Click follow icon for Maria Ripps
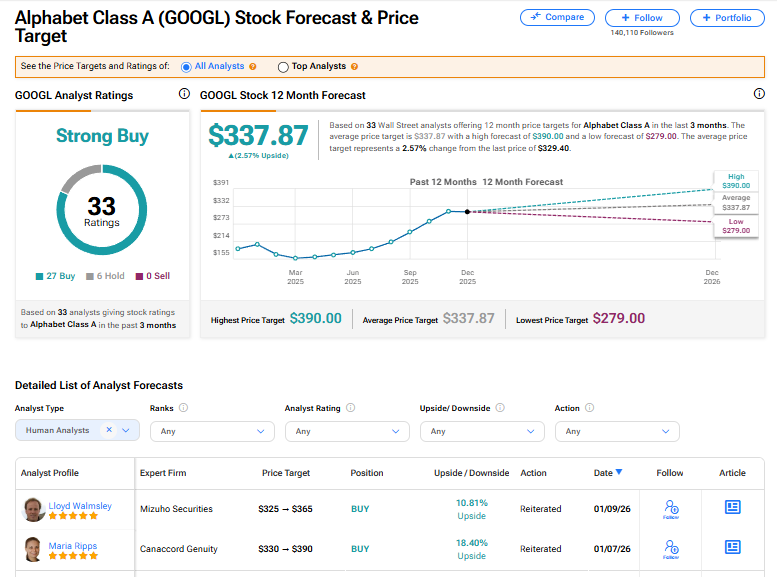The width and height of the screenshot is (777, 577). click(671, 548)
